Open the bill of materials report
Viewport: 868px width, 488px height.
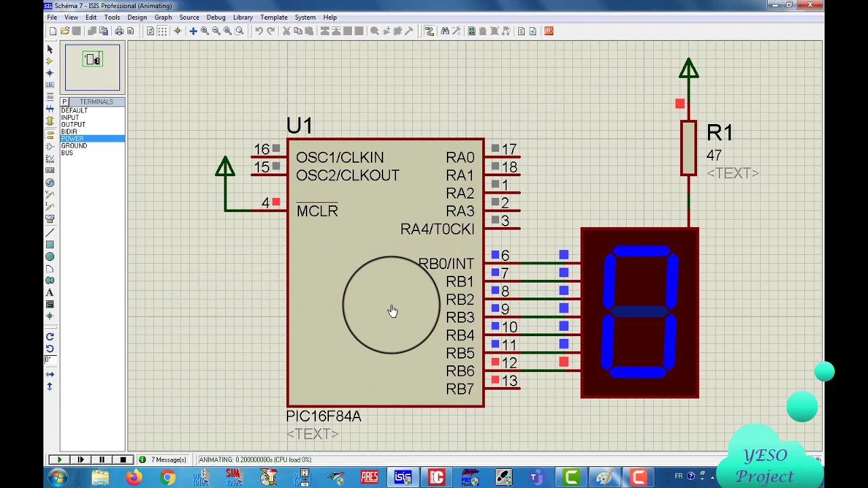(521, 31)
